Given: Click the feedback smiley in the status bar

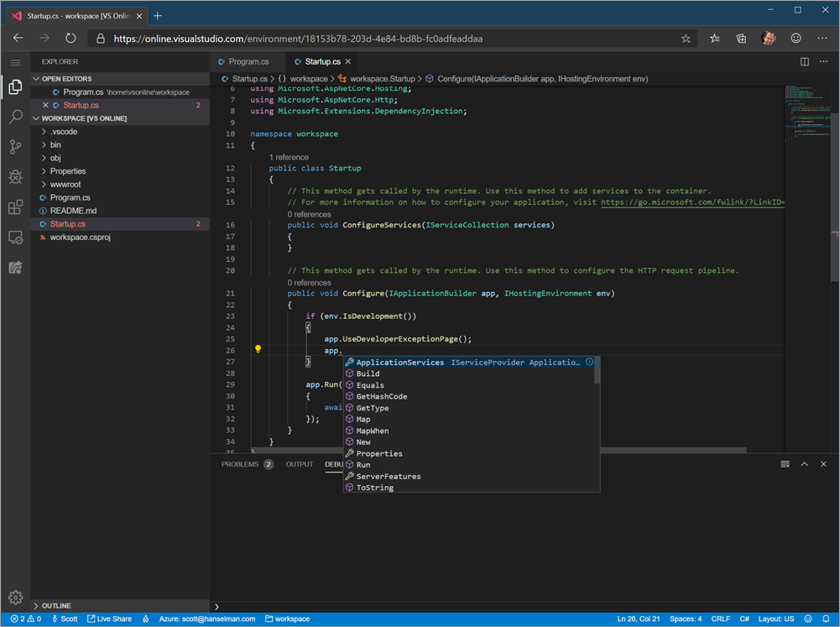Looking at the screenshot, I should pos(808,619).
